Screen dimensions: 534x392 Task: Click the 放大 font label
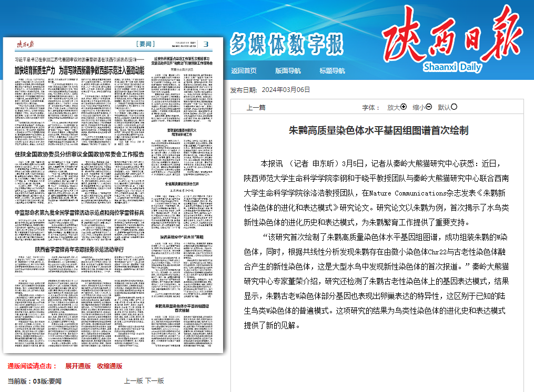point(394,108)
